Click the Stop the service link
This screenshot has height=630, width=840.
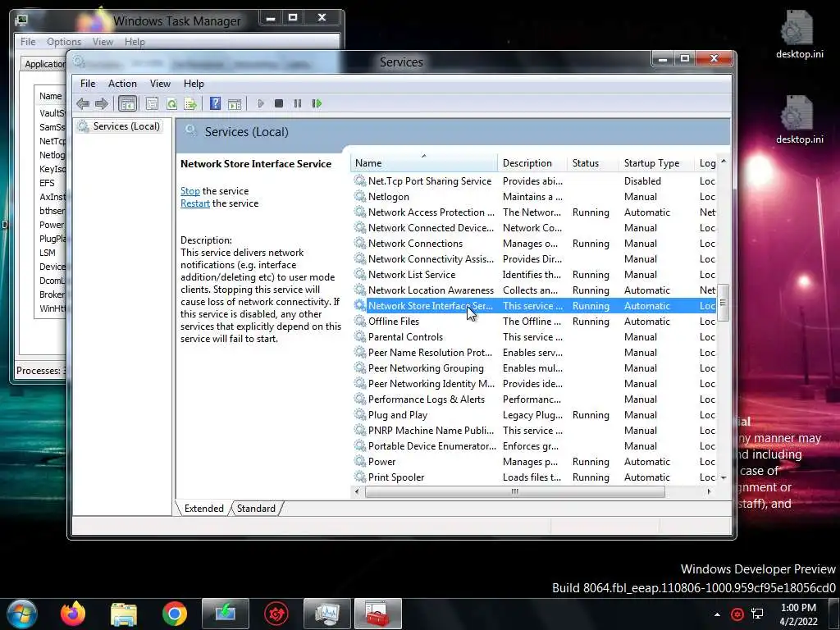click(189, 191)
